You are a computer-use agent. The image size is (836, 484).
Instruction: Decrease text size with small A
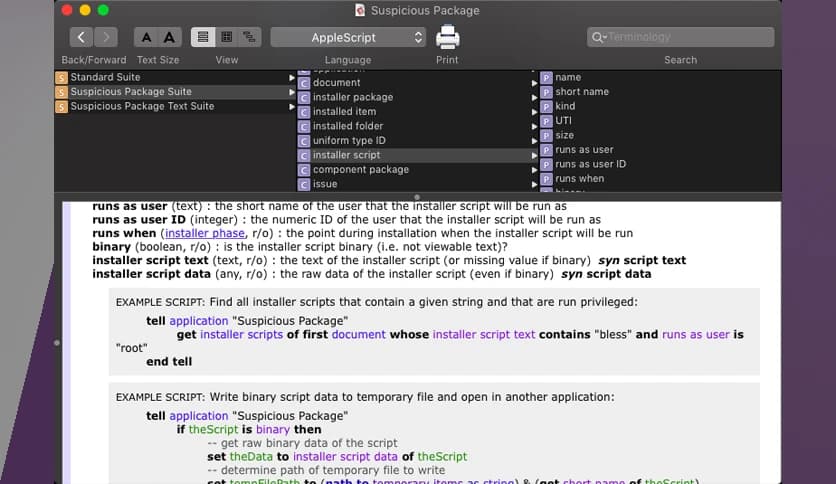146,37
